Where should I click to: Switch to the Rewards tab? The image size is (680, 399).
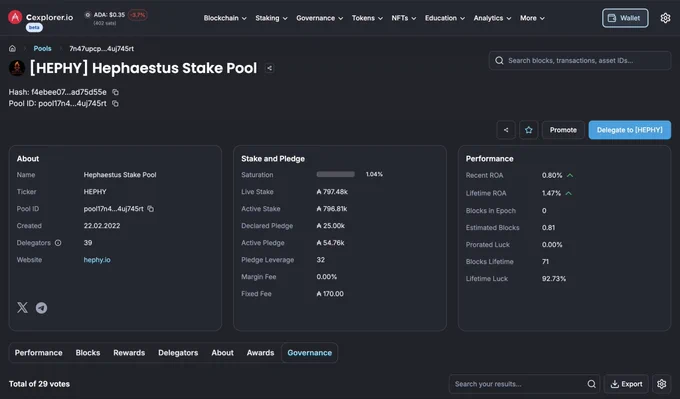click(x=129, y=353)
